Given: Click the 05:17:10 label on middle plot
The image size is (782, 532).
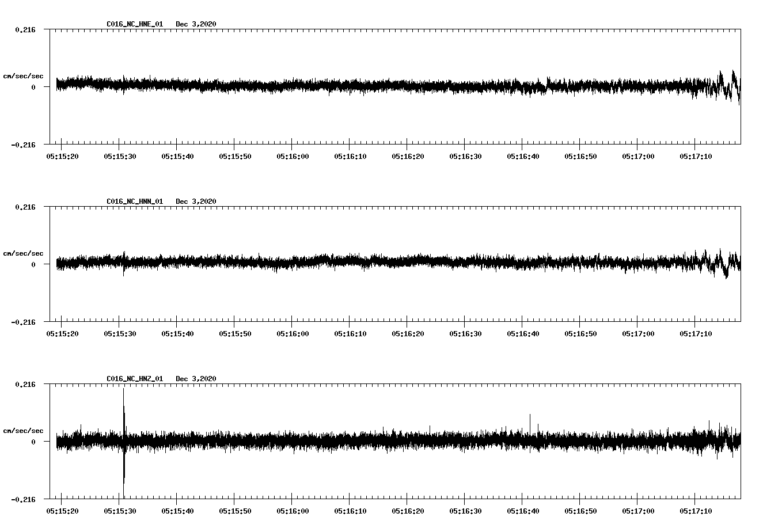Looking at the screenshot, I should pos(696,333).
